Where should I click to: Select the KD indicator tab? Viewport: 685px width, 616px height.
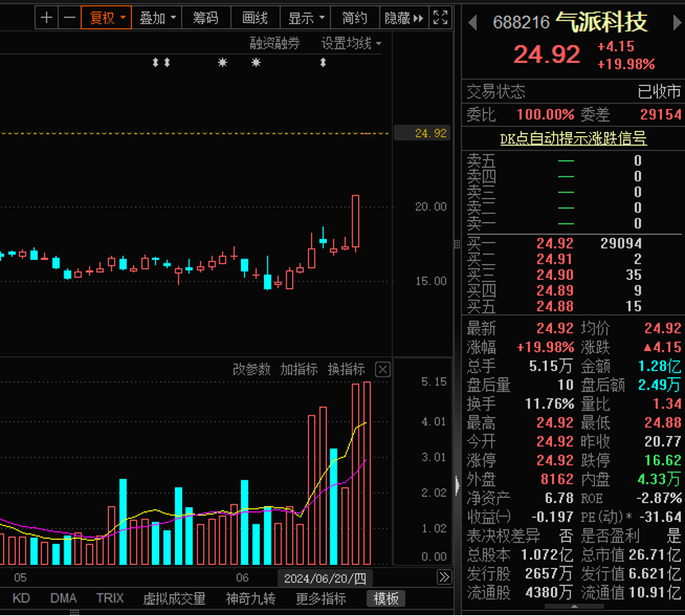point(21,598)
